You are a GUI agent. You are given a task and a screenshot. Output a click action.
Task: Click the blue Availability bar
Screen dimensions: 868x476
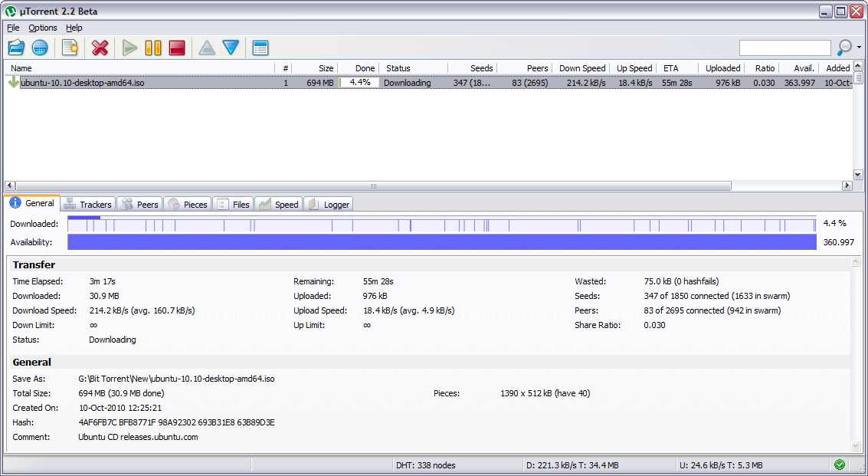tap(442, 242)
